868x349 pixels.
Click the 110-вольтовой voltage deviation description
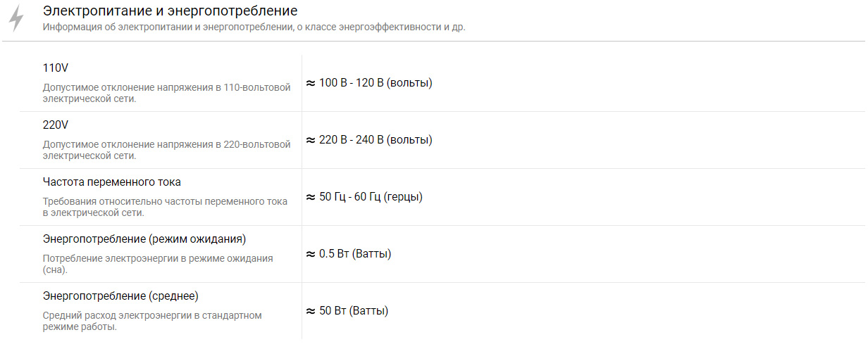point(167,93)
